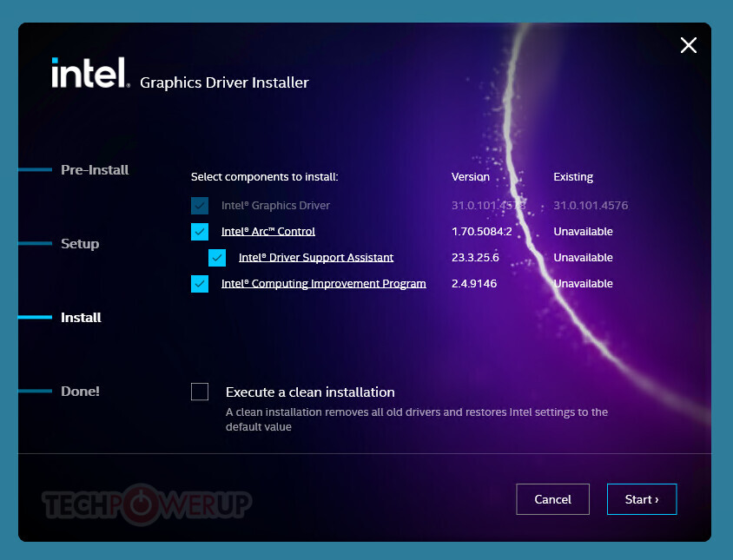Screen dimensions: 733x560
Task: Select the Done! step
Action: click(x=79, y=391)
